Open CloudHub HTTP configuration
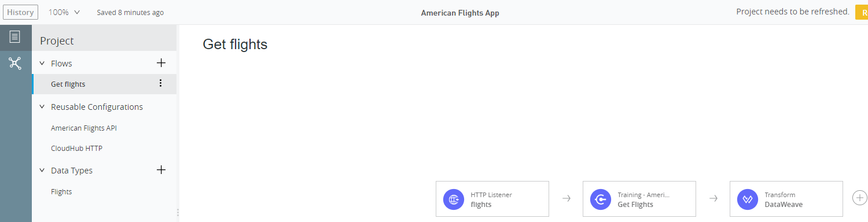868x222 pixels. 76,148
